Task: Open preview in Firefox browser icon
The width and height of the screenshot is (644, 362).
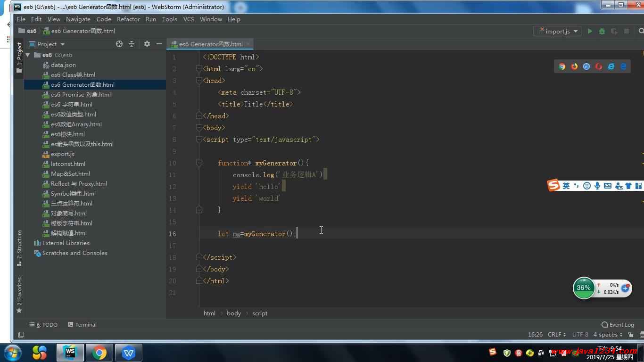Action: (574, 66)
